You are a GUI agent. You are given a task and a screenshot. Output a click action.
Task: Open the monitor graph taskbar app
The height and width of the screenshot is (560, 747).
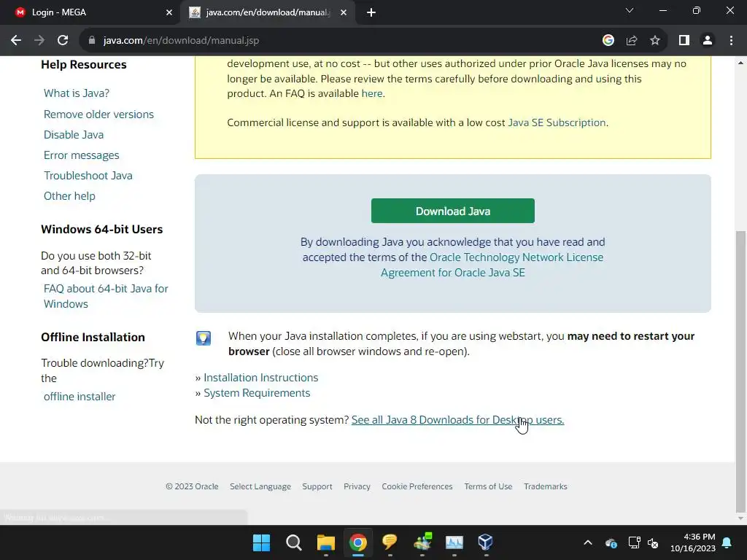454,542
